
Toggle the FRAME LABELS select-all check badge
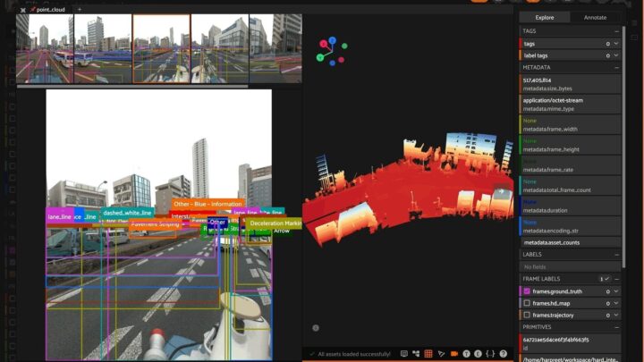(604, 279)
